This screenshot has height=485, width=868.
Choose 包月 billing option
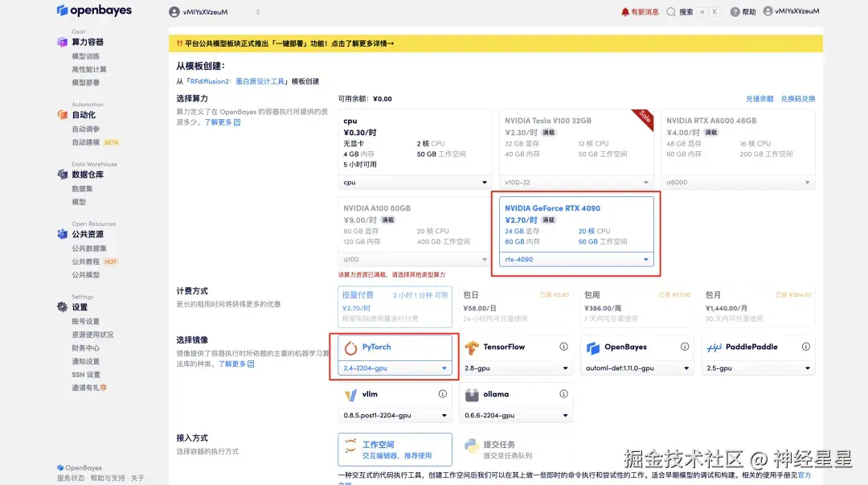pos(759,306)
